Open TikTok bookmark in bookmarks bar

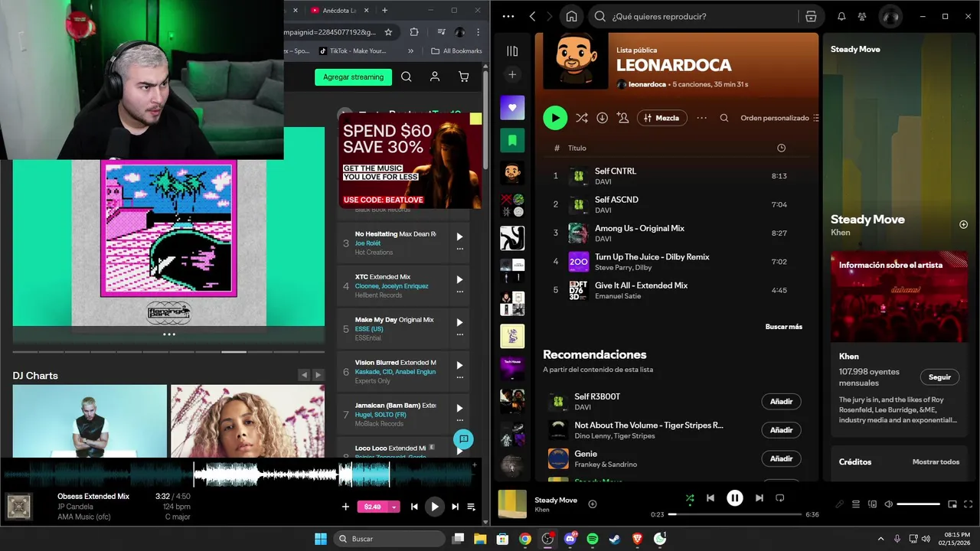coord(353,51)
